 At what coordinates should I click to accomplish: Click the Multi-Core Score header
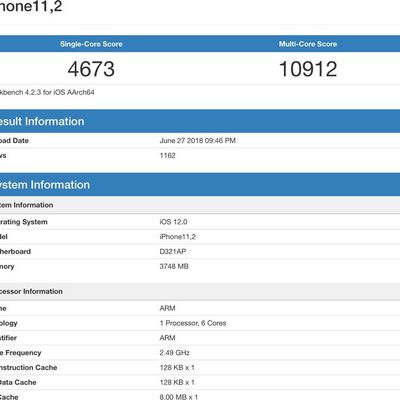[x=308, y=44]
